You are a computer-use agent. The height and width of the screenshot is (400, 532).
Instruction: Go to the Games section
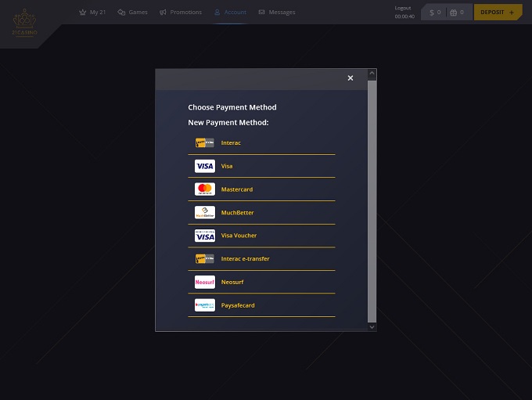click(x=133, y=13)
